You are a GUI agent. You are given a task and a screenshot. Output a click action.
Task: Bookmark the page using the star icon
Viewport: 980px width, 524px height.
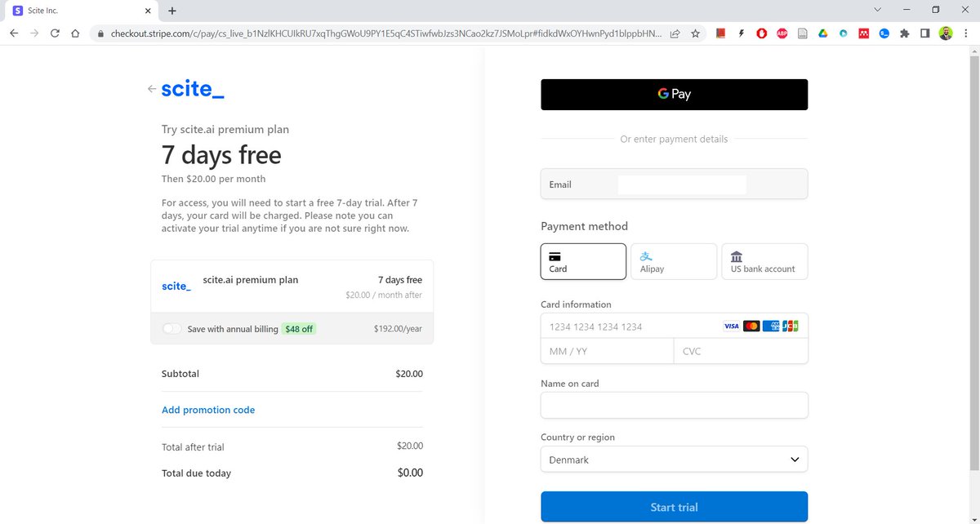point(695,33)
